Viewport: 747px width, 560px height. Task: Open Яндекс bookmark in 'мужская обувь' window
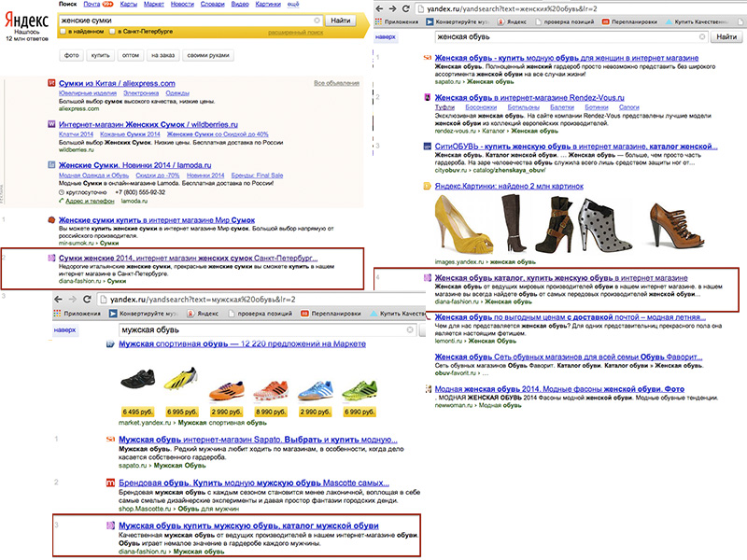click(x=203, y=314)
